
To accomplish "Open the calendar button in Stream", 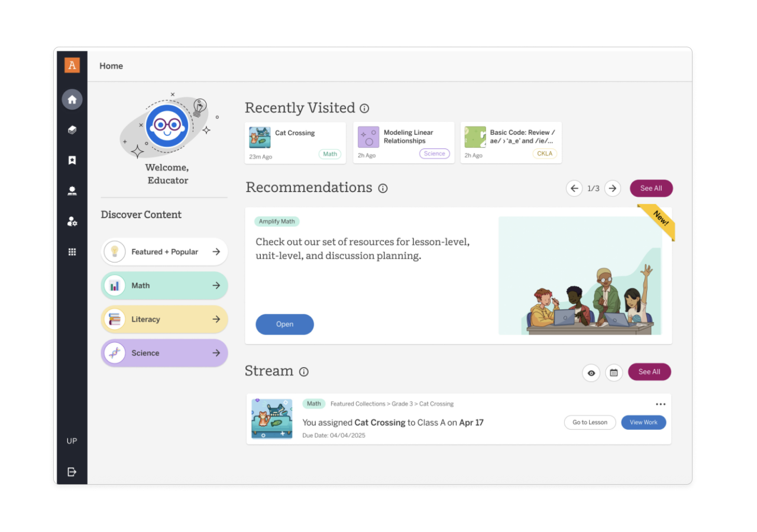I will (614, 373).
